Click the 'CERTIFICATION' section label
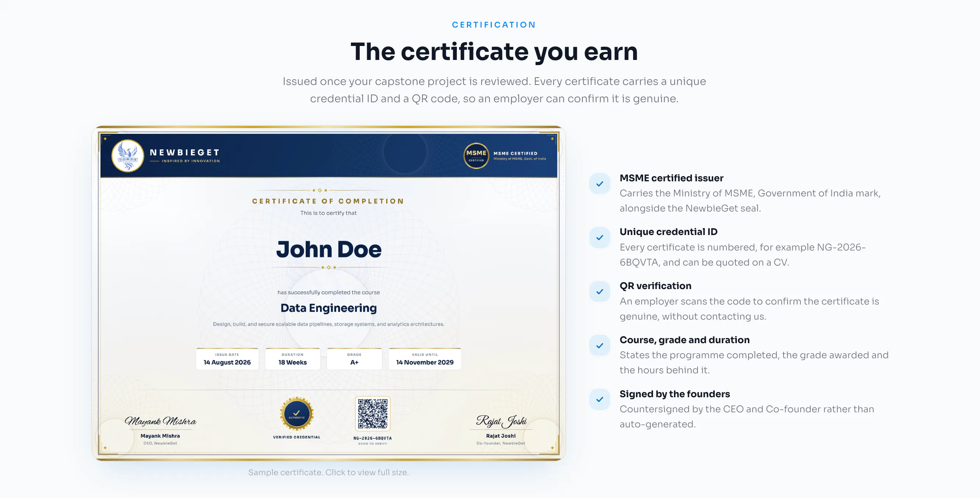 click(494, 25)
